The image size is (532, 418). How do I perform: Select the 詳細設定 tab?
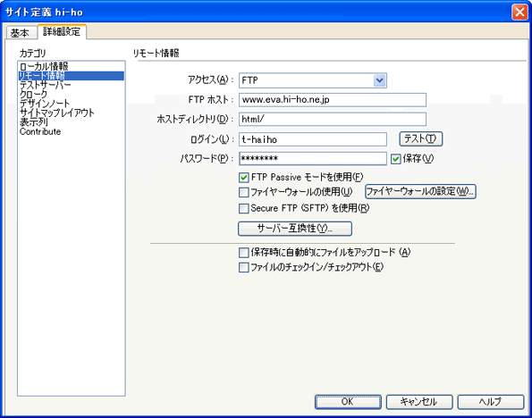pos(62,31)
